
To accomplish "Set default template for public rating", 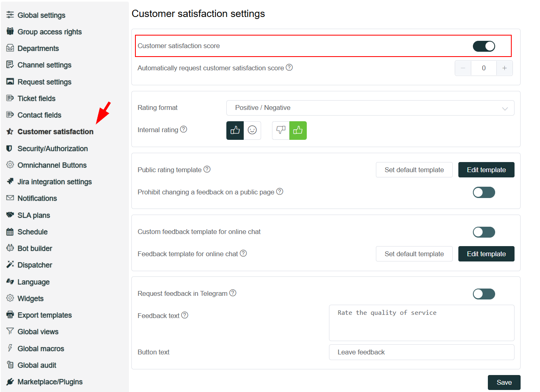I will 414,170.
